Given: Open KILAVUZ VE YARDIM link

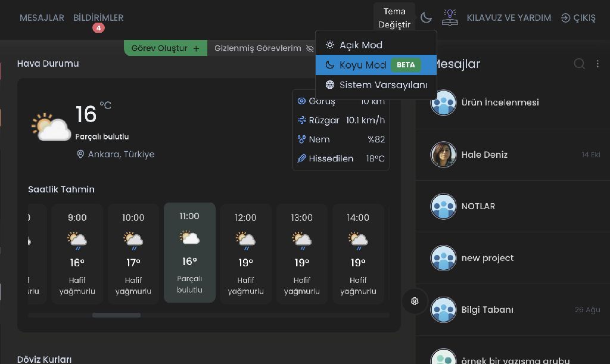Looking at the screenshot, I should coord(509,18).
